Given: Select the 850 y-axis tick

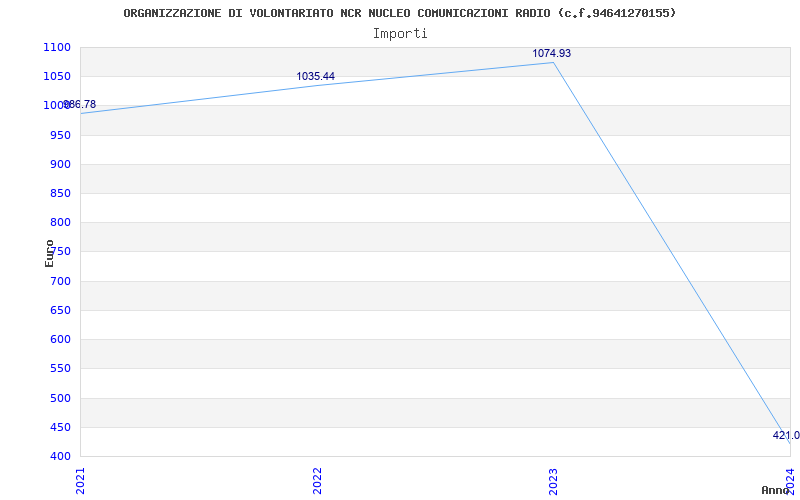Looking at the screenshot, I should click(x=60, y=193).
